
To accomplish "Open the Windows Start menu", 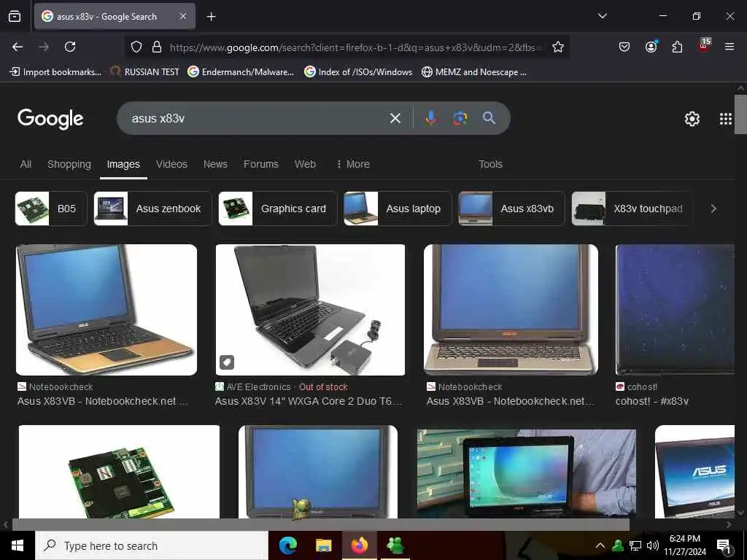I will point(18,545).
